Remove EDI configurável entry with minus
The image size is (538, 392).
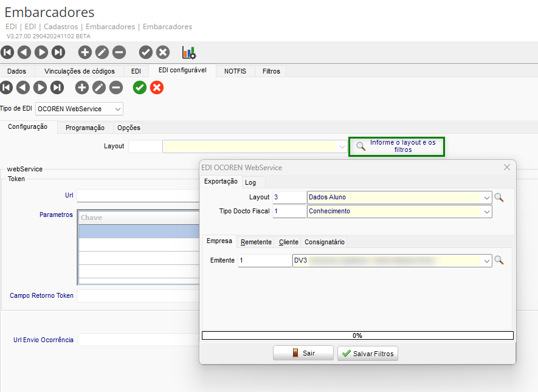point(116,88)
